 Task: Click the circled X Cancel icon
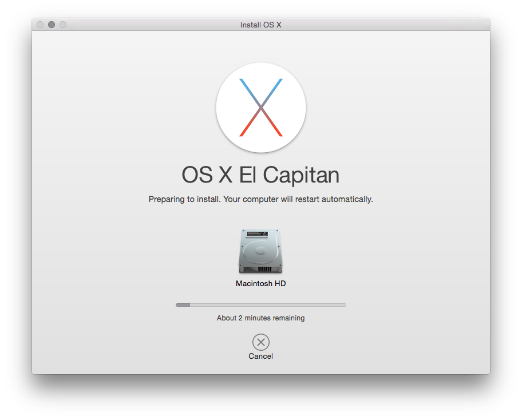tap(260, 342)
